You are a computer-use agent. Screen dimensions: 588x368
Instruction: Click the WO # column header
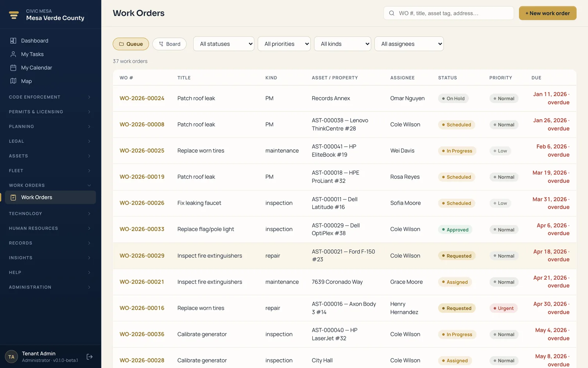[x=126, y=78]
